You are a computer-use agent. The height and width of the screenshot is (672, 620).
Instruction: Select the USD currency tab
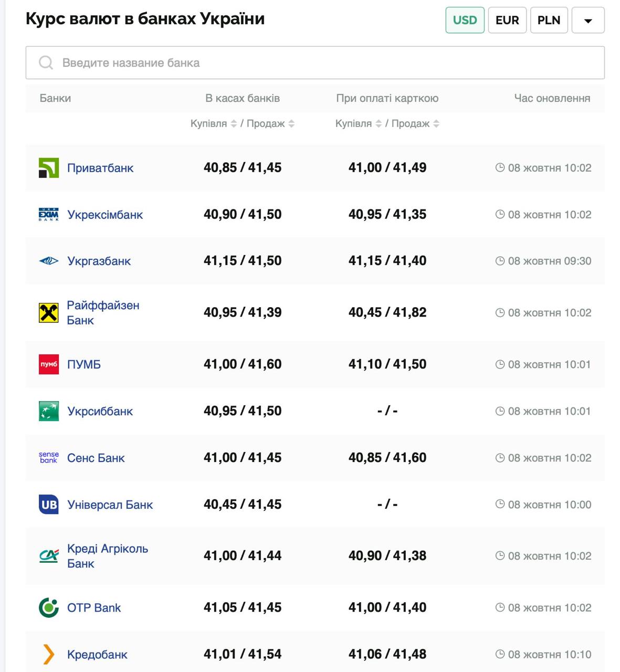[465, 20]
